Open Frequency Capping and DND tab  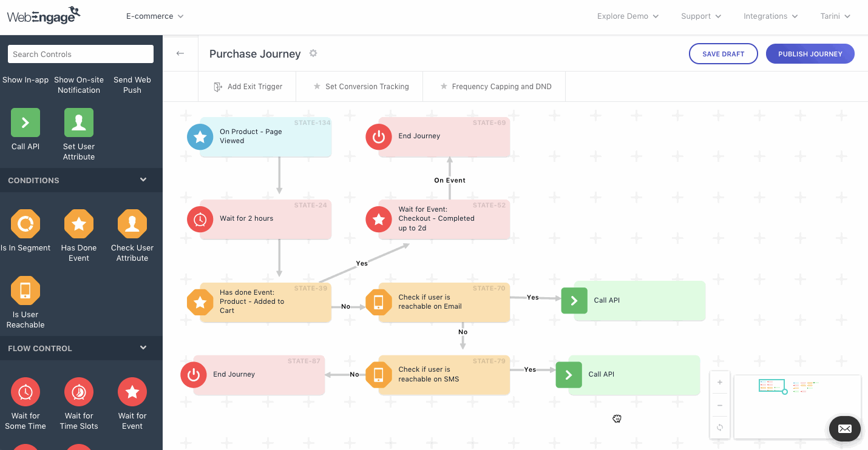495,87
